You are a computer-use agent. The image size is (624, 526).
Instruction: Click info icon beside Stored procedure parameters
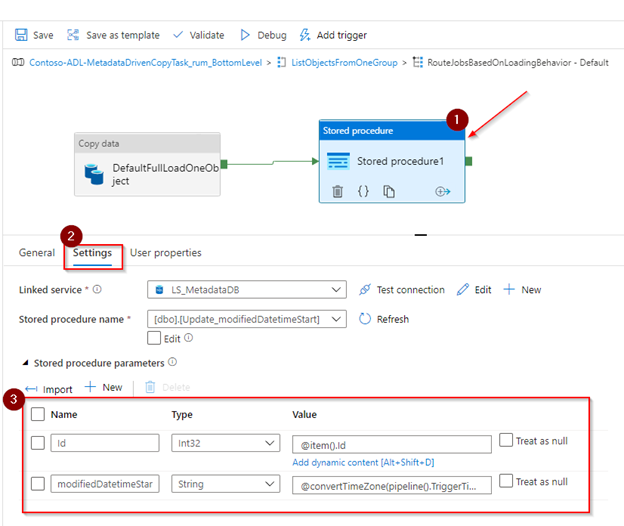coord(172,362)
